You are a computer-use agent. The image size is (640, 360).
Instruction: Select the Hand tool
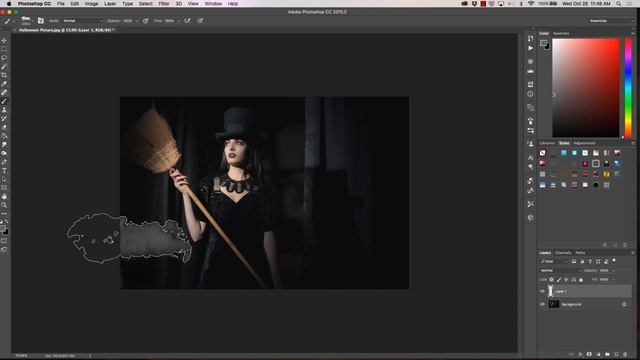pos(4,196)
